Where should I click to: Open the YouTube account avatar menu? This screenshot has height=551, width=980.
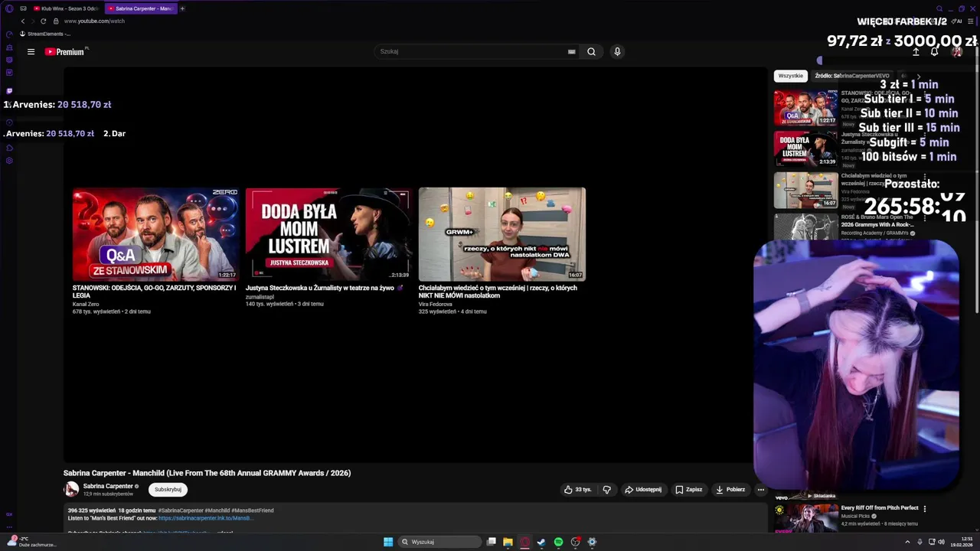point(957,52)
